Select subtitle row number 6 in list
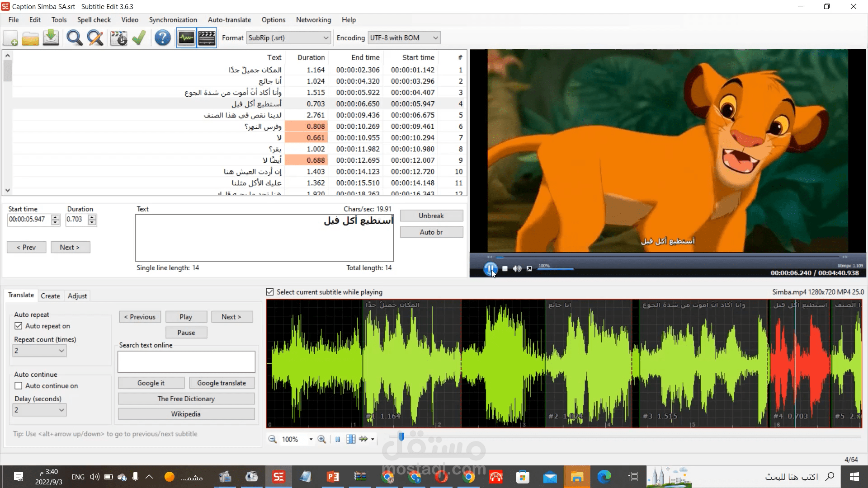Screen dimensions: 868x488 (x=239, y=127)
